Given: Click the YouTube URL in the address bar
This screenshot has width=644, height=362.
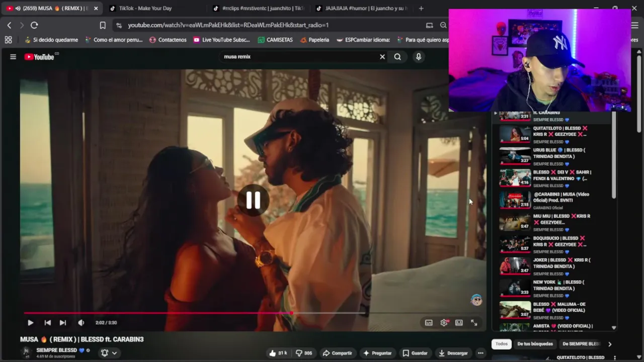Looking at the screenshot, I should click(x=228, y=25).
